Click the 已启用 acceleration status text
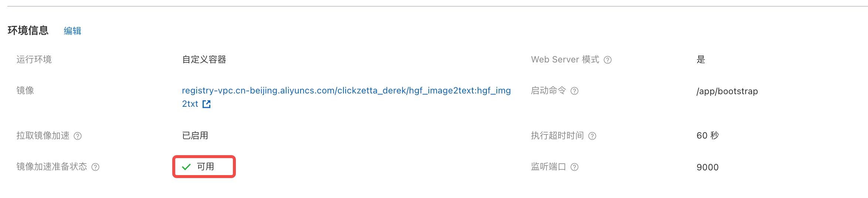The image size is (868, 198). pos(195,136)
